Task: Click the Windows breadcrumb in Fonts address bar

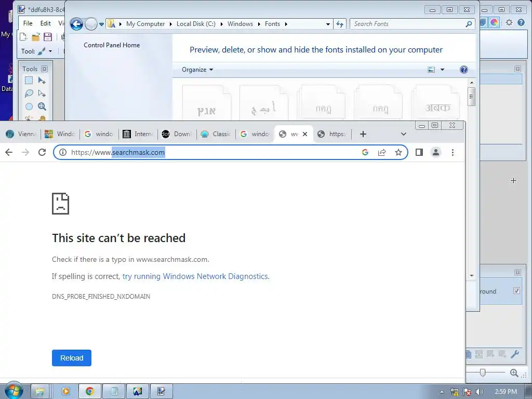Action: tap(240, 24)
